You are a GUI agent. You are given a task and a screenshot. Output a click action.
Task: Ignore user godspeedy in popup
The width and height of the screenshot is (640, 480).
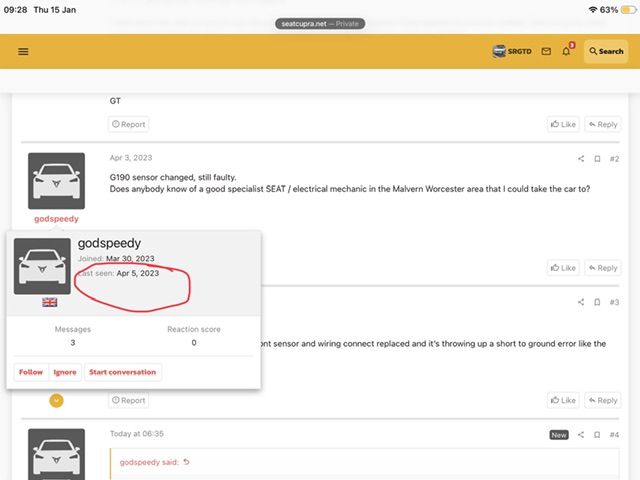65,372
